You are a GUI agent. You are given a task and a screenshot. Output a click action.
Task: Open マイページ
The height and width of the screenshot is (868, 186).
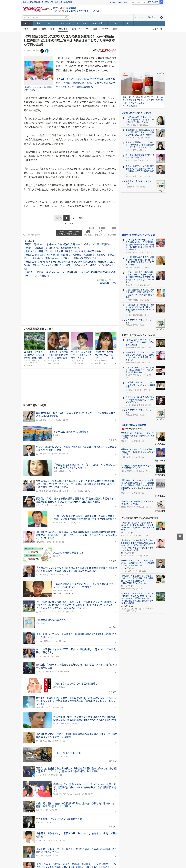[139, 17]
